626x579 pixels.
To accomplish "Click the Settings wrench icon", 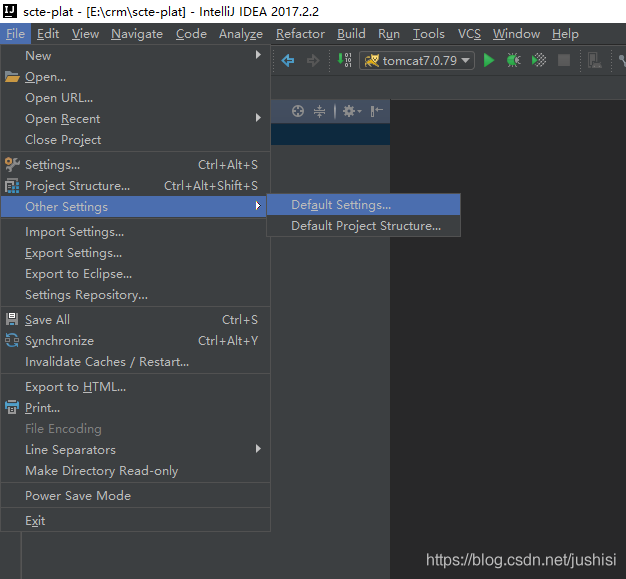I will coord(12,165).
